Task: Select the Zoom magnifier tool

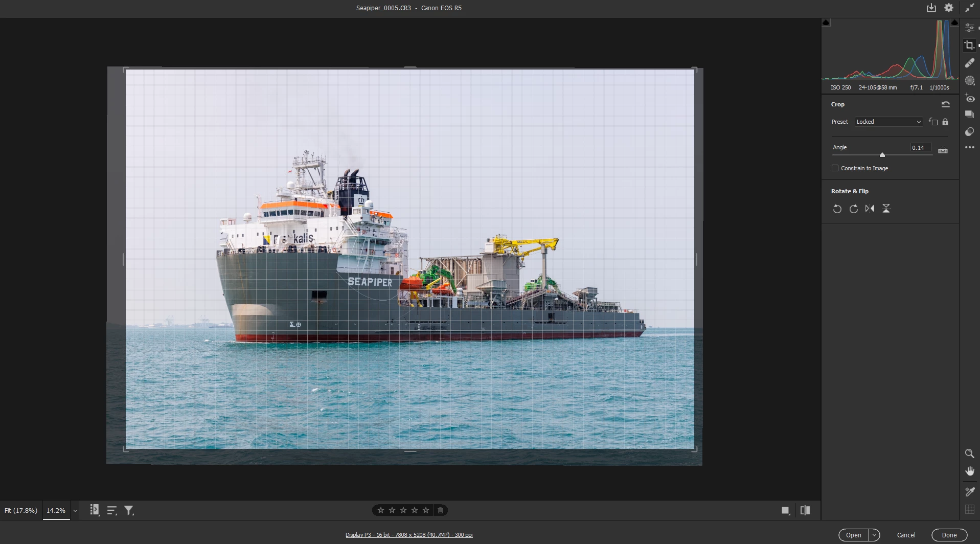Action: (x=969, y=454)
